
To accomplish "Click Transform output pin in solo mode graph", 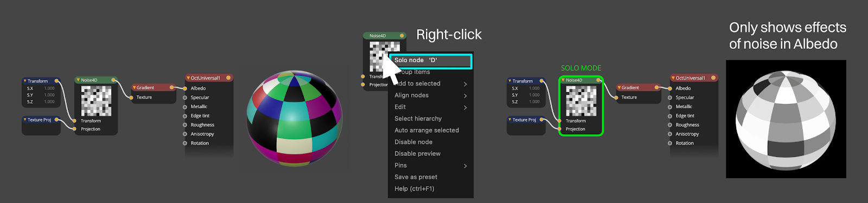I will point(541,81).
